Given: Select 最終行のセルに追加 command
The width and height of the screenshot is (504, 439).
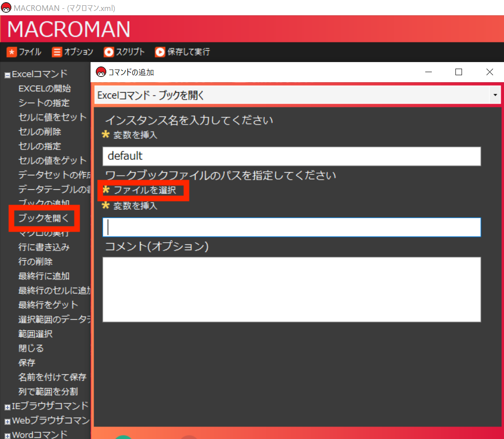Looking at the screenshot, I should point(54,290).
